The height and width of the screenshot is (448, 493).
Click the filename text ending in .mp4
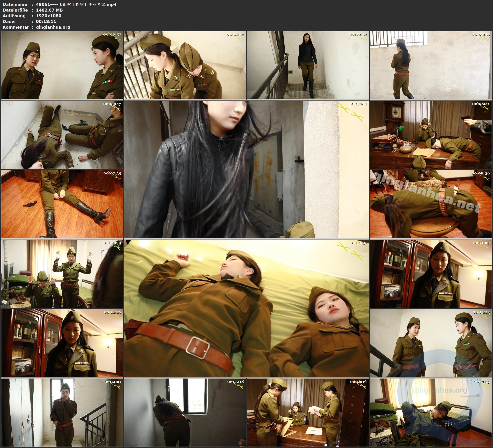76,4
